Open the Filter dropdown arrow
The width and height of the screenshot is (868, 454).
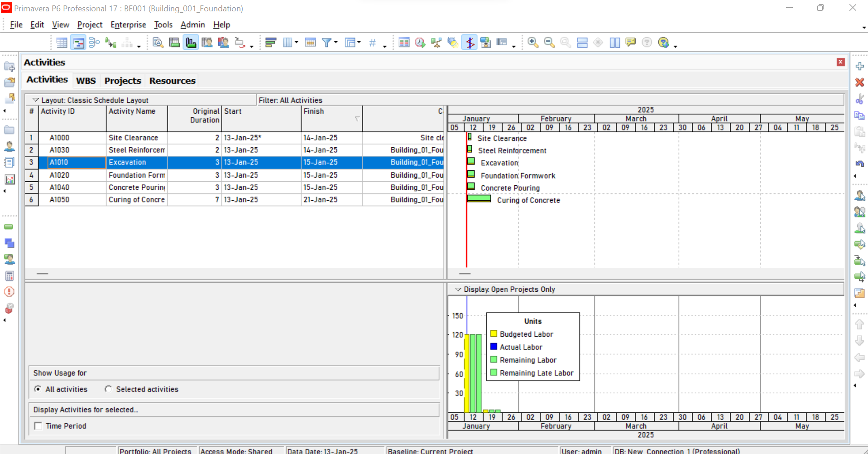(x=336, y=42)
